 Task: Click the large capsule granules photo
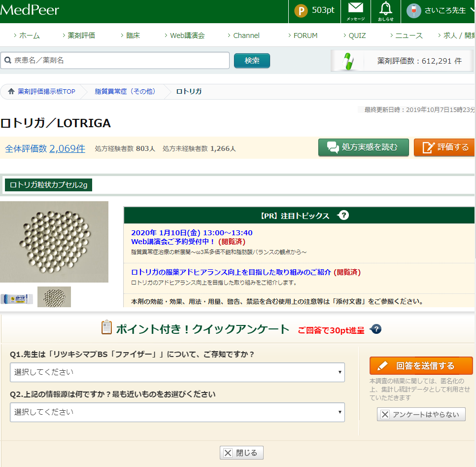coord(54,242)
